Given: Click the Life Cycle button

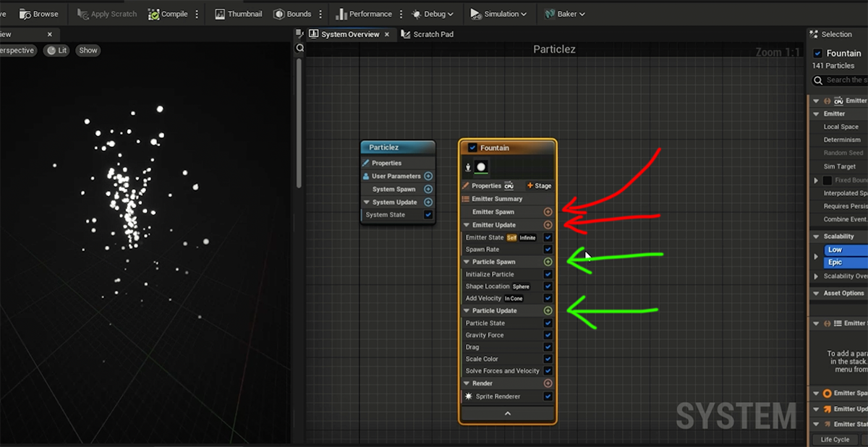Looking at the screenshot, I should tap(835, 440).
